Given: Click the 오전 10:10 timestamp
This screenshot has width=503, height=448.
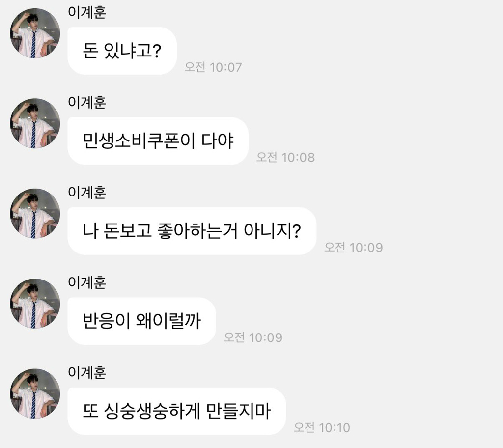Looking at the screenshot, I should 322,427.
